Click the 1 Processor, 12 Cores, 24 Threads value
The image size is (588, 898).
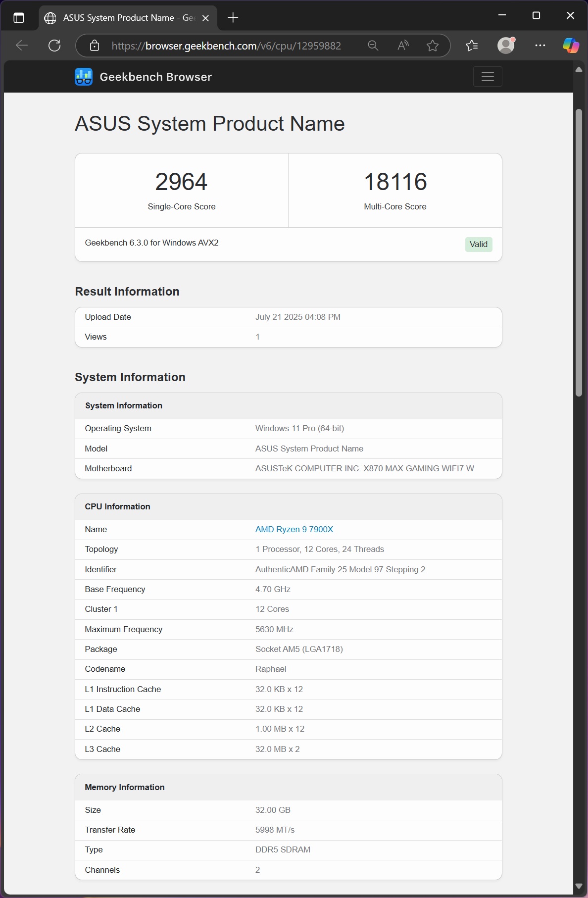320,549
